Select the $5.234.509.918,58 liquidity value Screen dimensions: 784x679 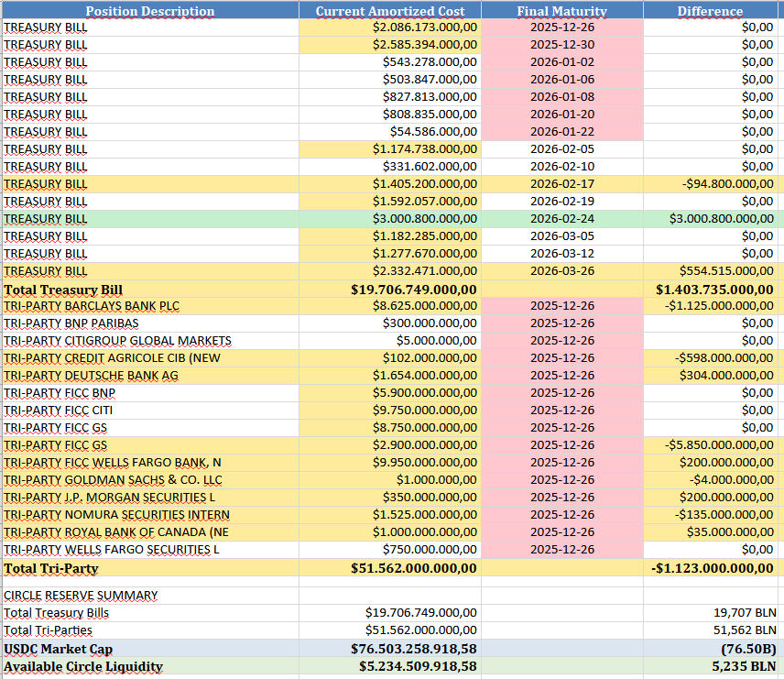pos(390,666)
